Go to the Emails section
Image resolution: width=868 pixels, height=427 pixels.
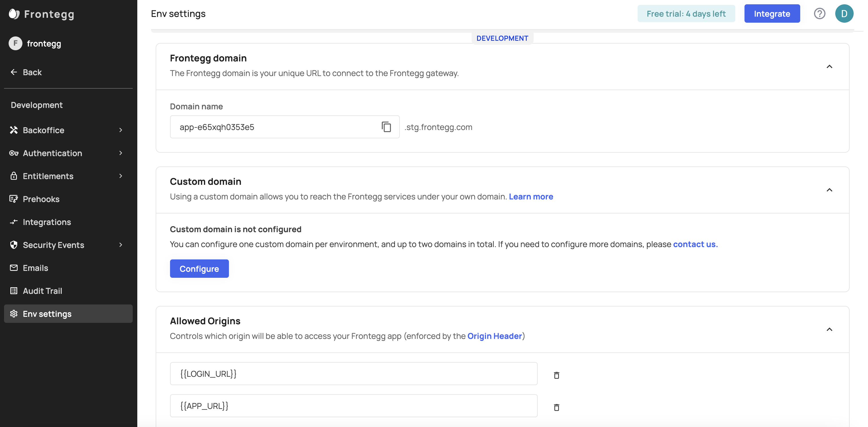35,268
